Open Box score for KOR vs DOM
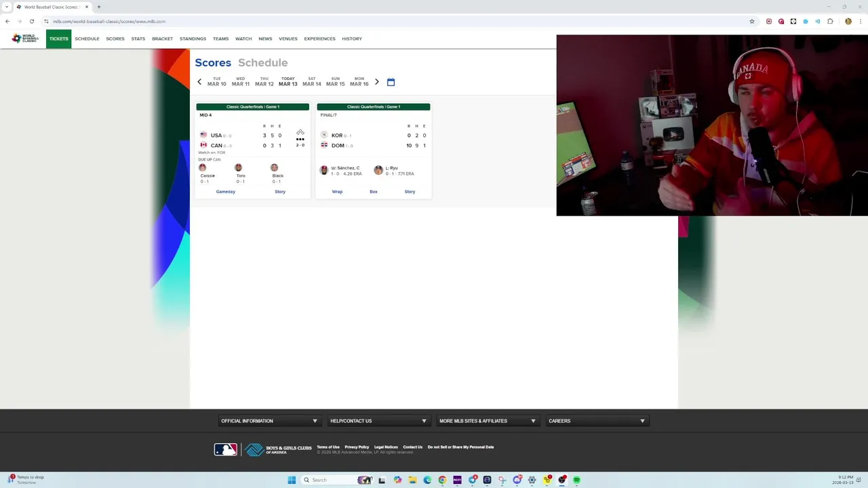This screenshot has height=488, width=868. click(374, 192)
